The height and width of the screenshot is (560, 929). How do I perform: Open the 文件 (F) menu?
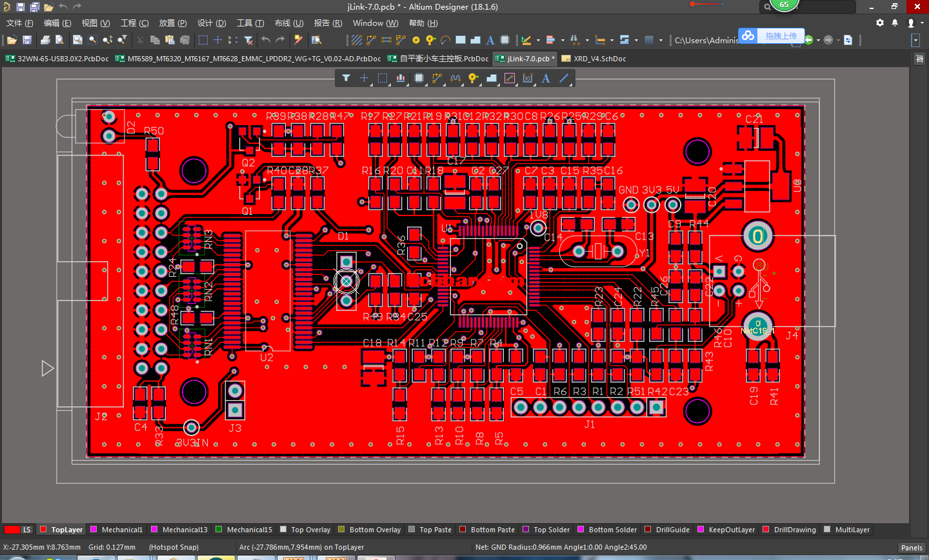tap(20, 23)
